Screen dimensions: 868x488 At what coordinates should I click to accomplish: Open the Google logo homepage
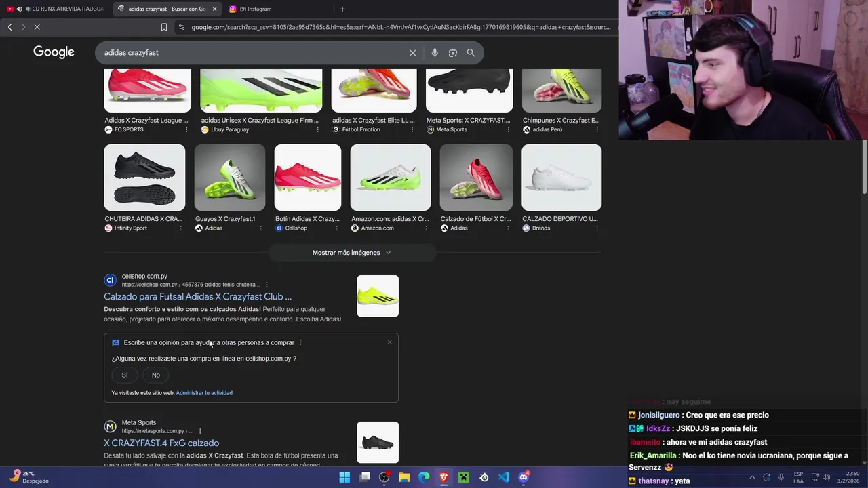[54, 52]
